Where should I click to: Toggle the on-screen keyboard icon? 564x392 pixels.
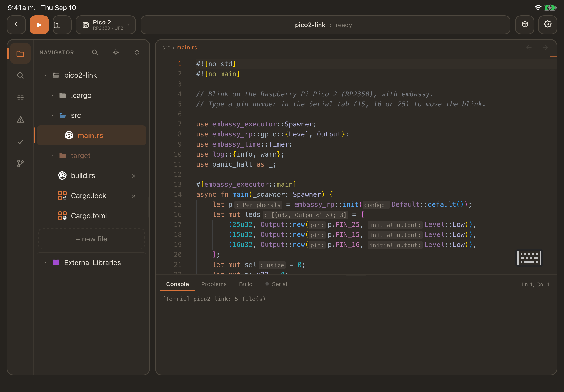529,258
